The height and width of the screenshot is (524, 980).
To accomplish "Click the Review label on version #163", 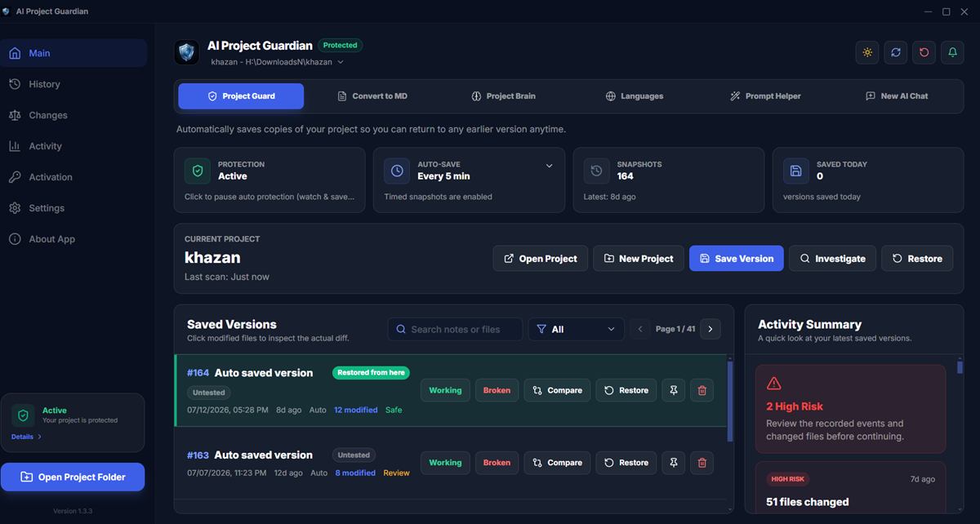I will pyautogui.click(x=396, y=473).
